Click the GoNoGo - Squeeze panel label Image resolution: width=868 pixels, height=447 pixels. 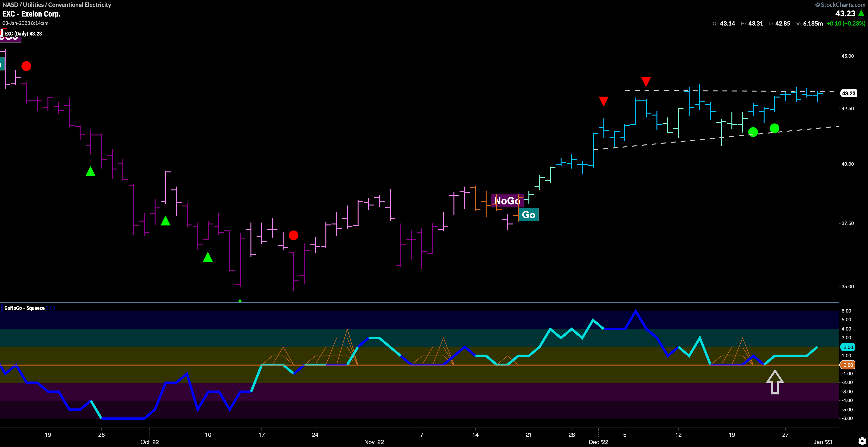click(24, 308)
